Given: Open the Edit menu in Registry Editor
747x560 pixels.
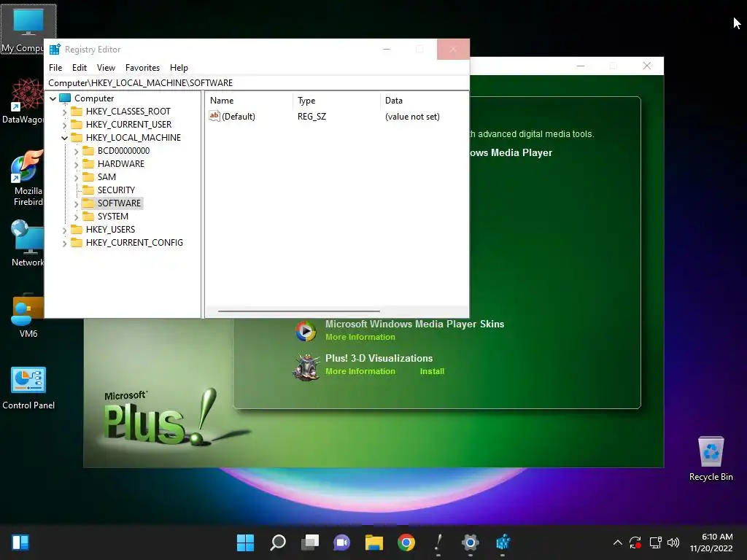Looking at the screenshot, I should point(79,68).
